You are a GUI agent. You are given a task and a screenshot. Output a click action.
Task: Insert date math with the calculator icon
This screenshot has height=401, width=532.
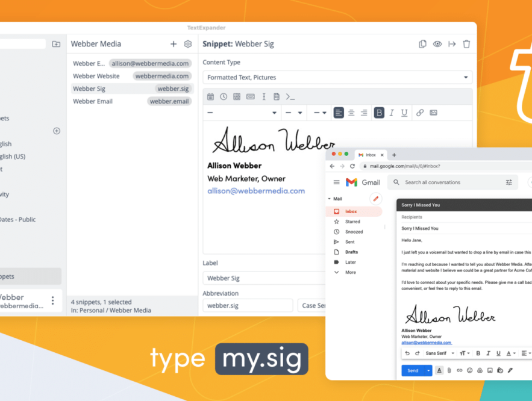237,96
